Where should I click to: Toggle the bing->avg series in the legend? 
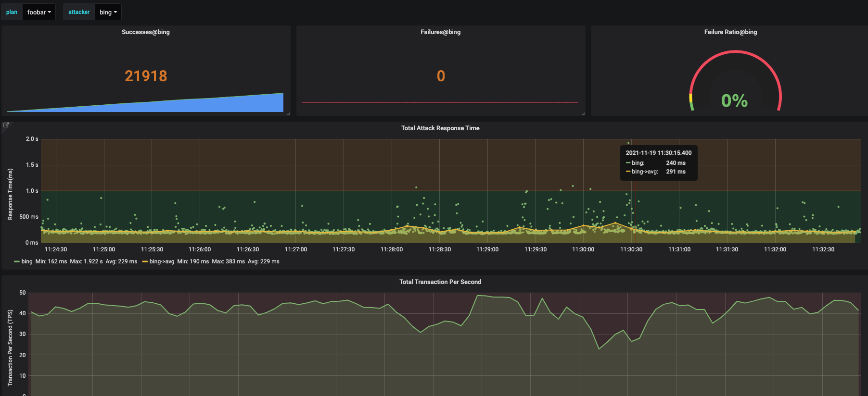point(162,261)
